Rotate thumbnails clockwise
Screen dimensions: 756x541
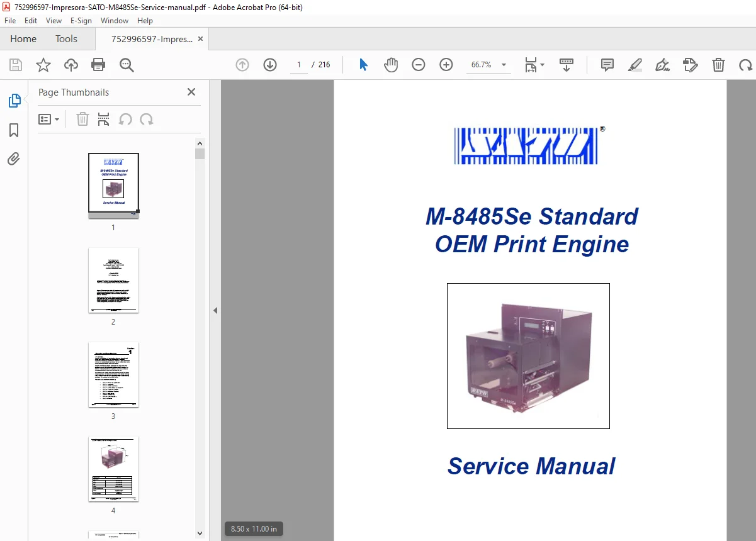tap(147, 120)
